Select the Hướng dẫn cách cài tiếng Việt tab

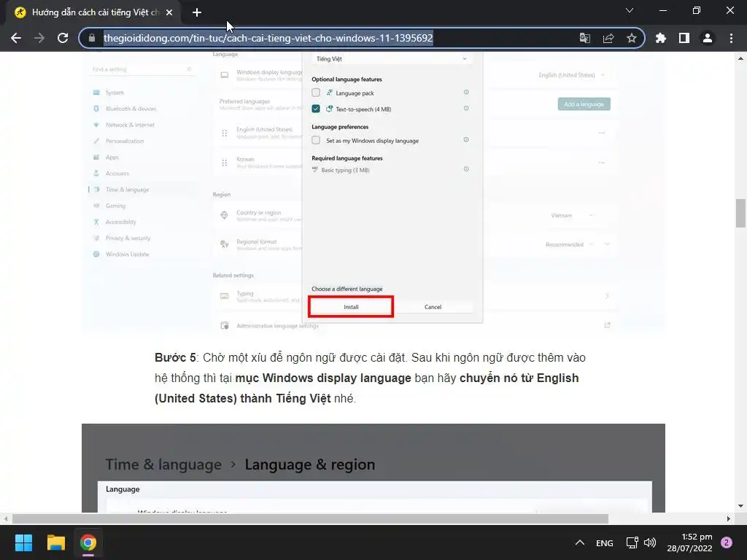pos(93,13)
